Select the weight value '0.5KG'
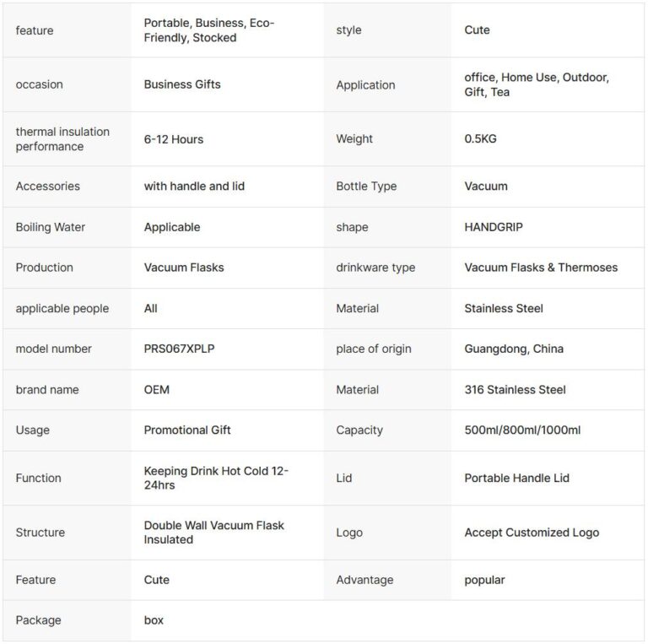The height and width of the screenshot is (644, 648). pos(480,139)
